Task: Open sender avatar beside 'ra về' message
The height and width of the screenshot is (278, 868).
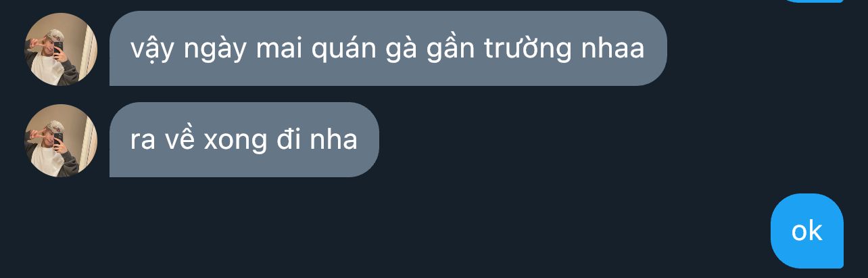Action: tap(61, 141)
